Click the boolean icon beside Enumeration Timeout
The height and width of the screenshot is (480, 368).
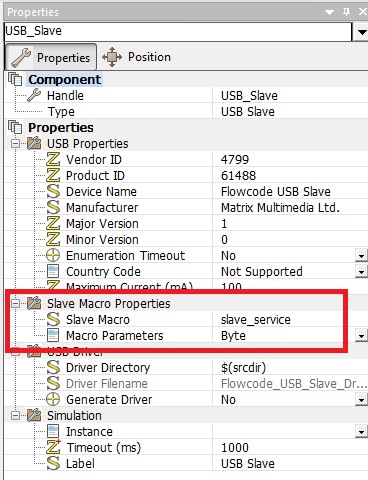tap(53, 255)
